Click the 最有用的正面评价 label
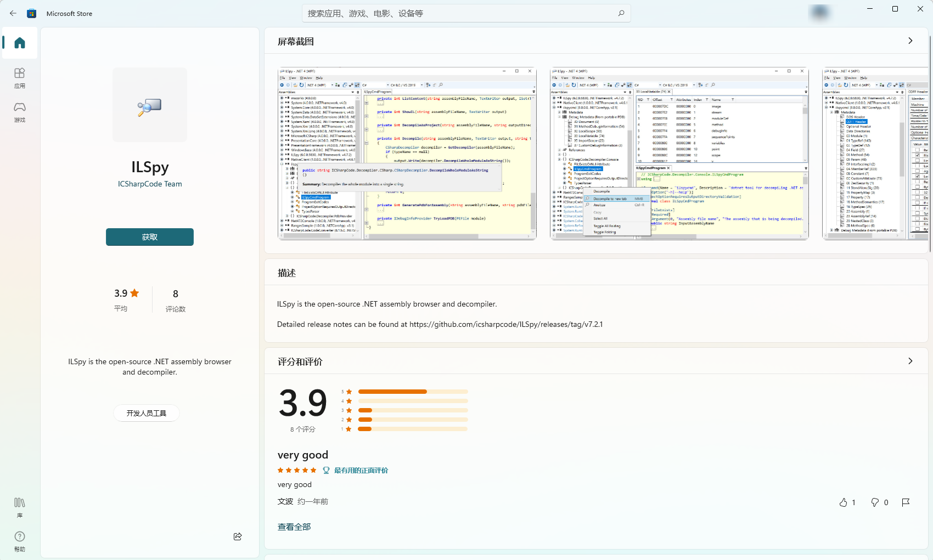Screen dimensions: 933x560 tap(361, 470)
